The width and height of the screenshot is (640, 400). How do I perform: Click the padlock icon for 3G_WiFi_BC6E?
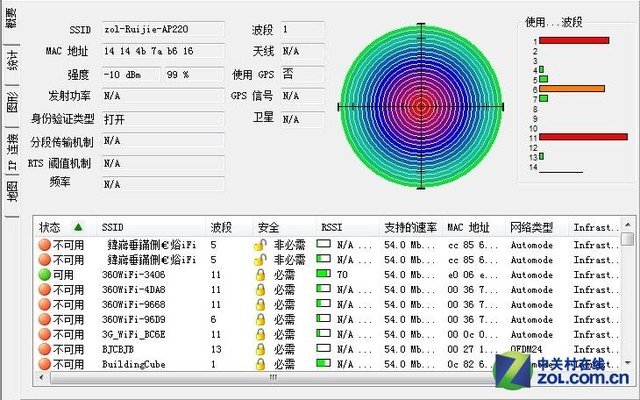coord(260,335)
